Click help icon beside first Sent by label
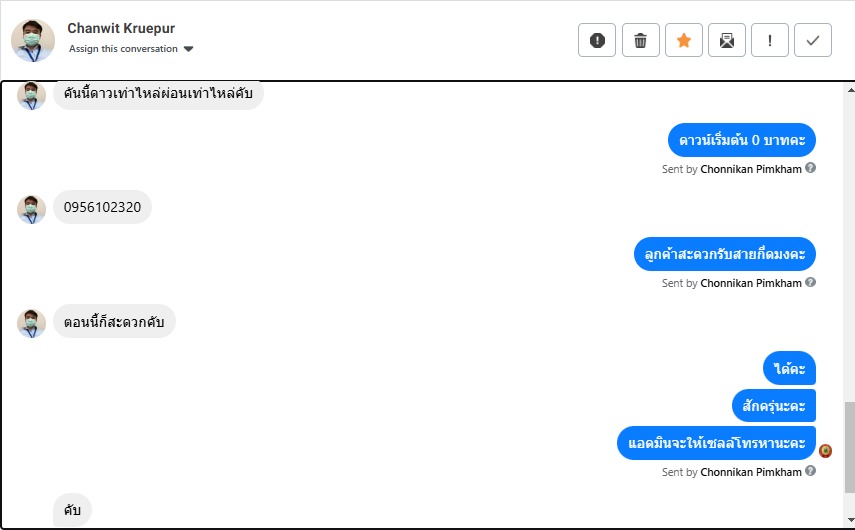This screenshot has height=530, width=855. coord(811,168)
